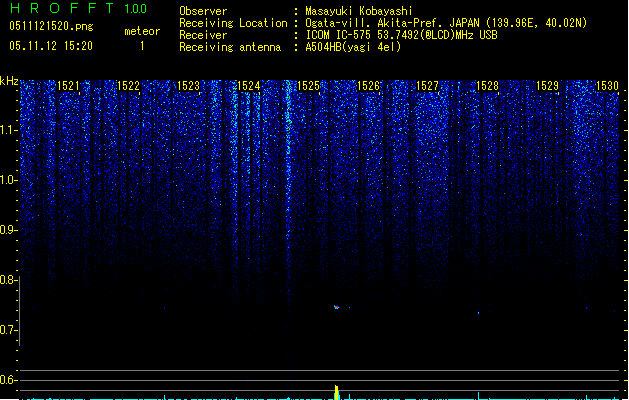Click the 'Receiver' label

tap(203, 35)
